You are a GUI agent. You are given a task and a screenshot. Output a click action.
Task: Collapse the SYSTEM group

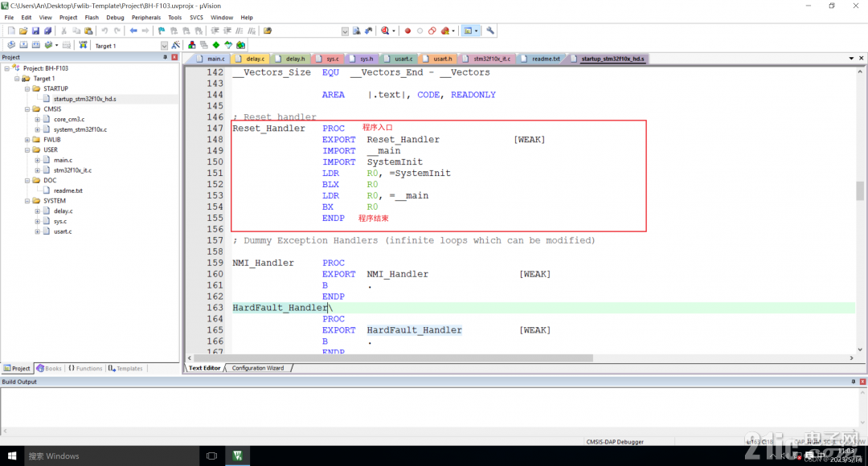click(27, 201)
